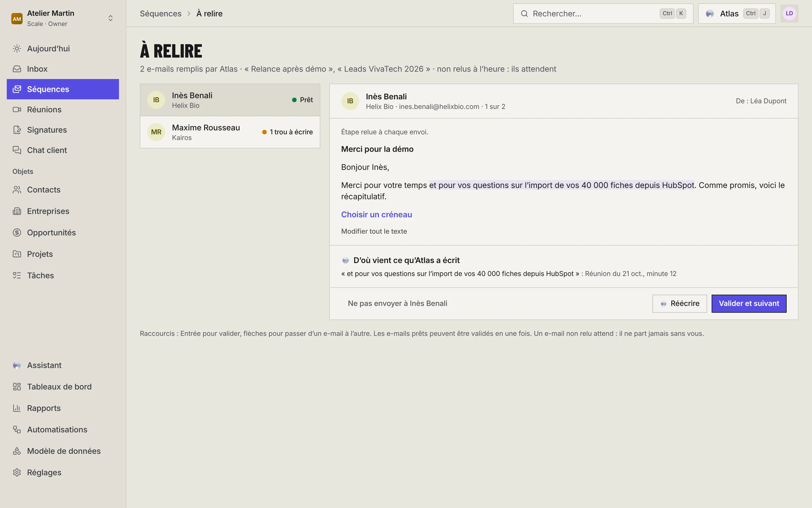This screenshot has width=812, height=508.
Task: Click the Aujourd'hui sun icon
Action: [17, 49]
